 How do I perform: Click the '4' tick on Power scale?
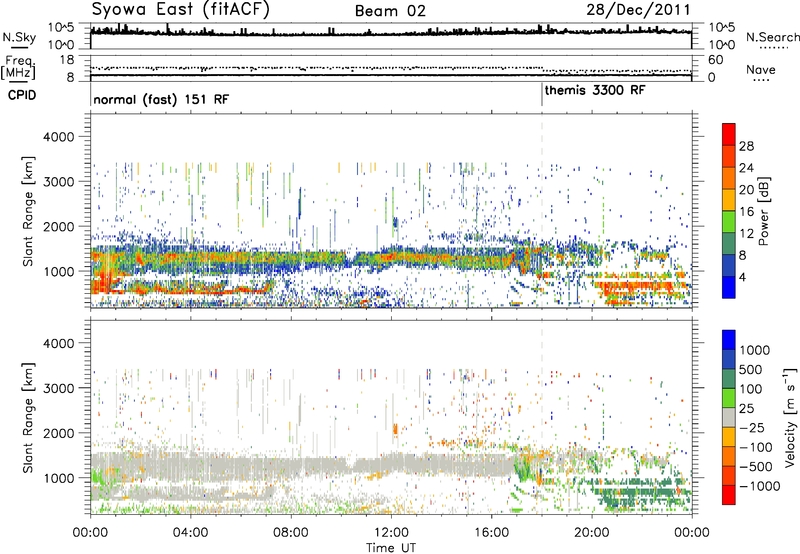(742, 278)
